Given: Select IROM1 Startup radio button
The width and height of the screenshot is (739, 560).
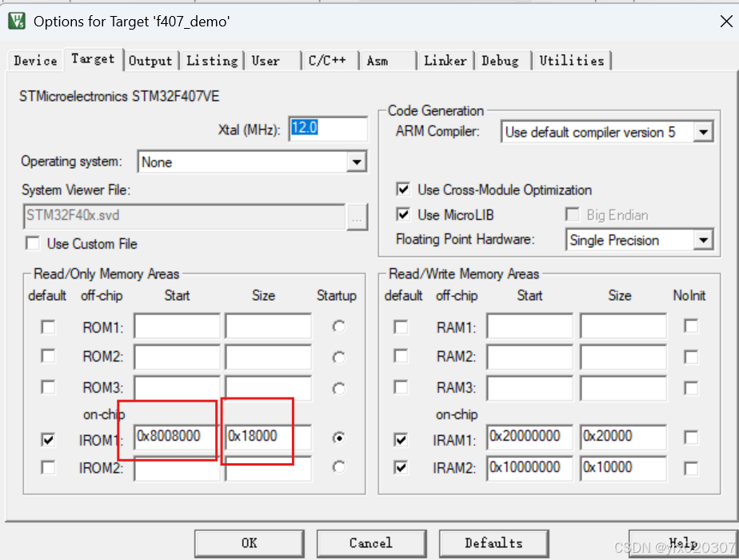Looking at the screenshot, I should [338, 438].
